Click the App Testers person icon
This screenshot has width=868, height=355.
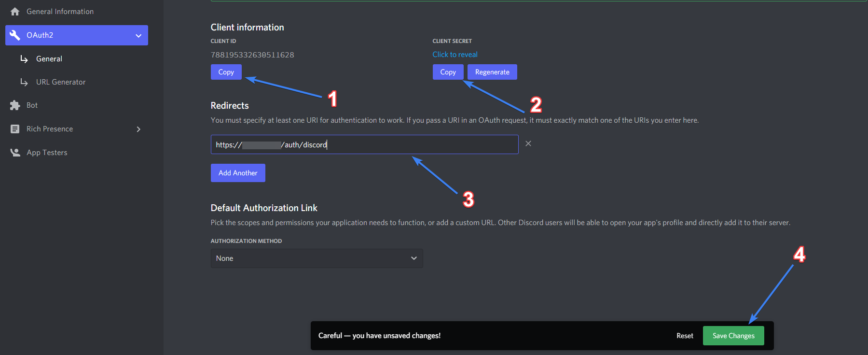click(x=15, y=153)
